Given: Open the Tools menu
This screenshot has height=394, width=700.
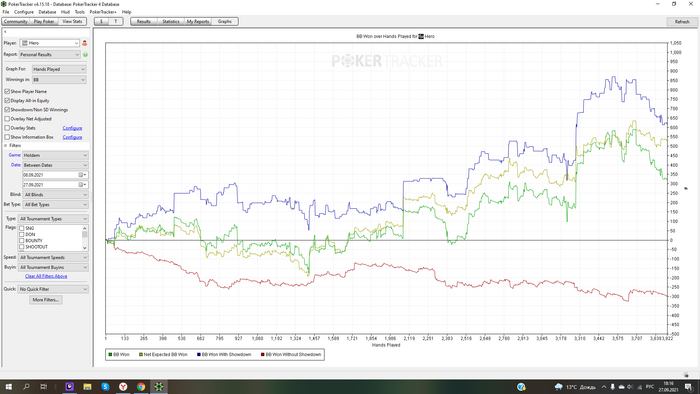Looking at the screenshot, I should [79, 12].
